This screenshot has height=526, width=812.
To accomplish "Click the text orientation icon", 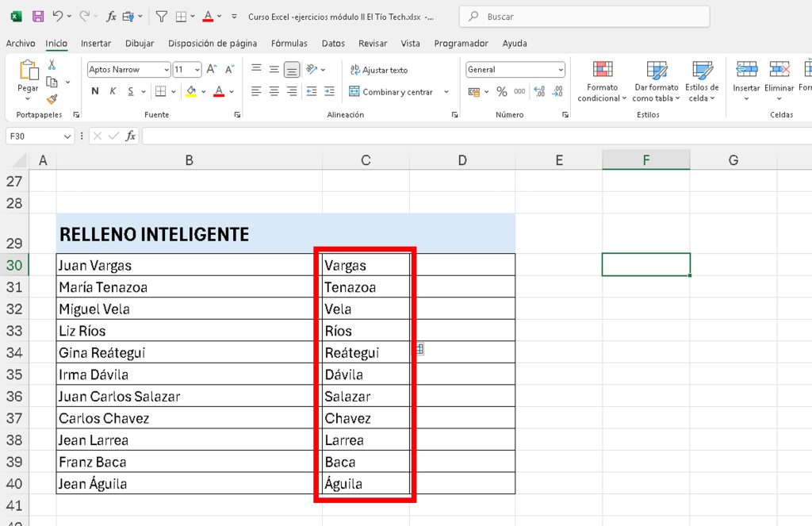I will pos(312,69).
